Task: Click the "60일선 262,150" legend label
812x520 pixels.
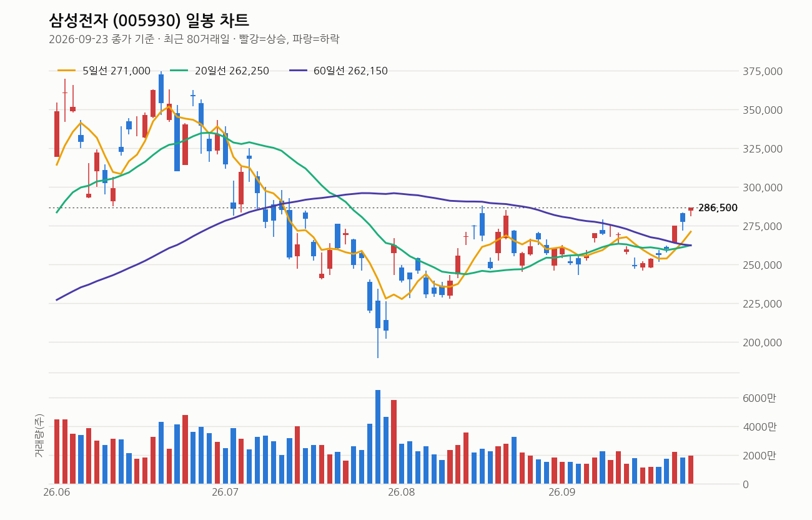Action: click(350, 71)
